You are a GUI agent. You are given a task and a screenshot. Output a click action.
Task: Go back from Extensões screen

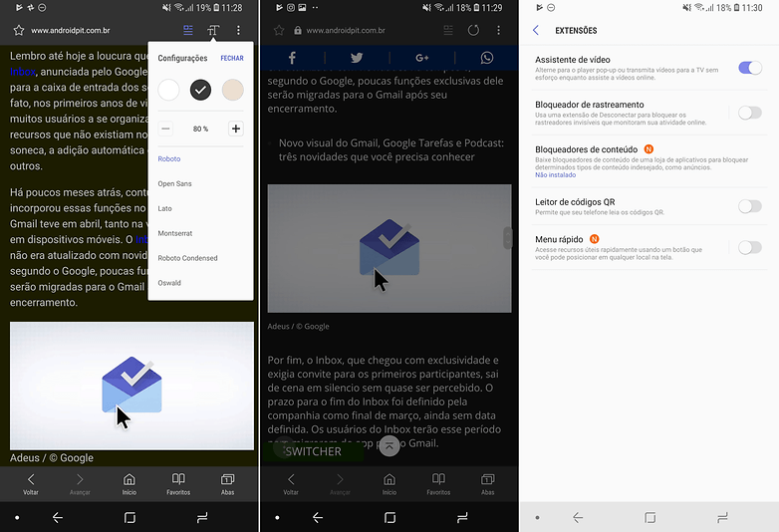(536, 30)
